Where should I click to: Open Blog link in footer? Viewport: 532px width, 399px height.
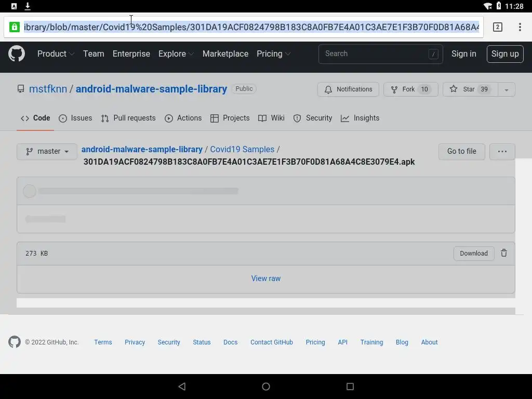click(402, 342)
